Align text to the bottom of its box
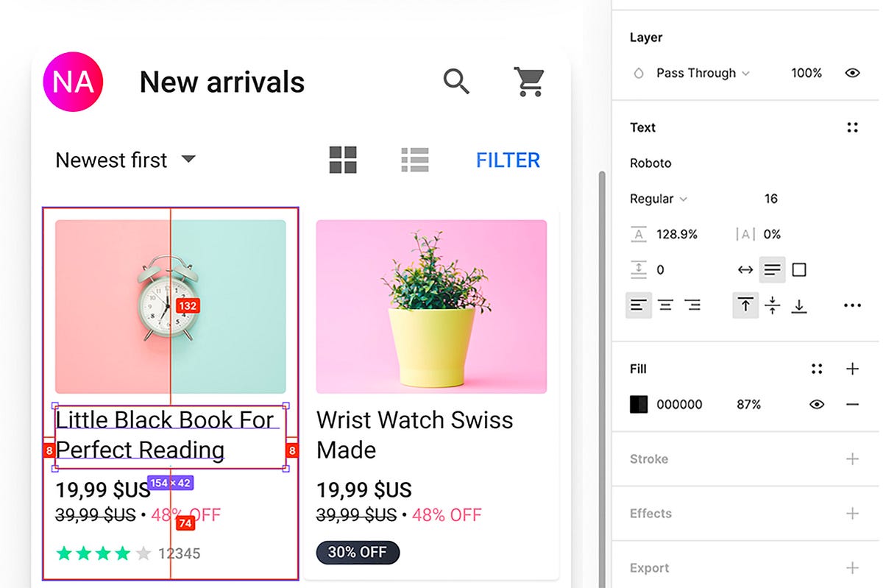The image size is (883, 588). click(x=799, y=305)
